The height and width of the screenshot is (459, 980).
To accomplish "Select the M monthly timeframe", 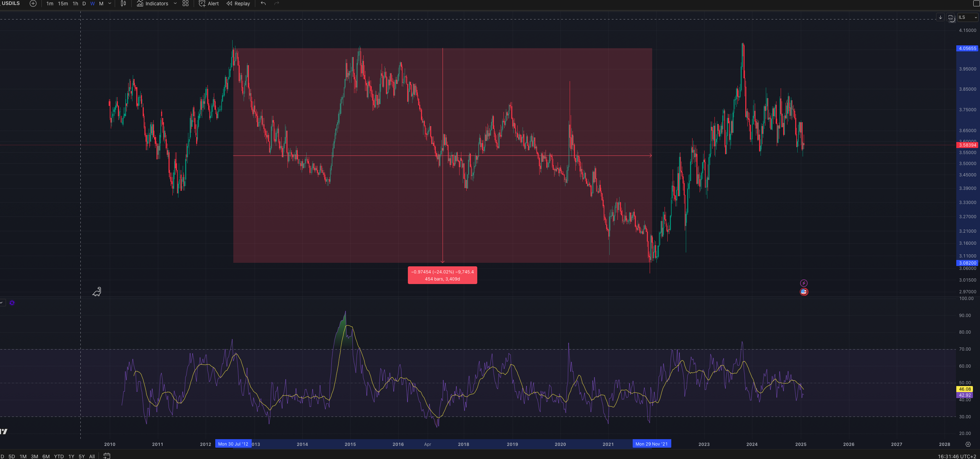I will tap(101, 4).
